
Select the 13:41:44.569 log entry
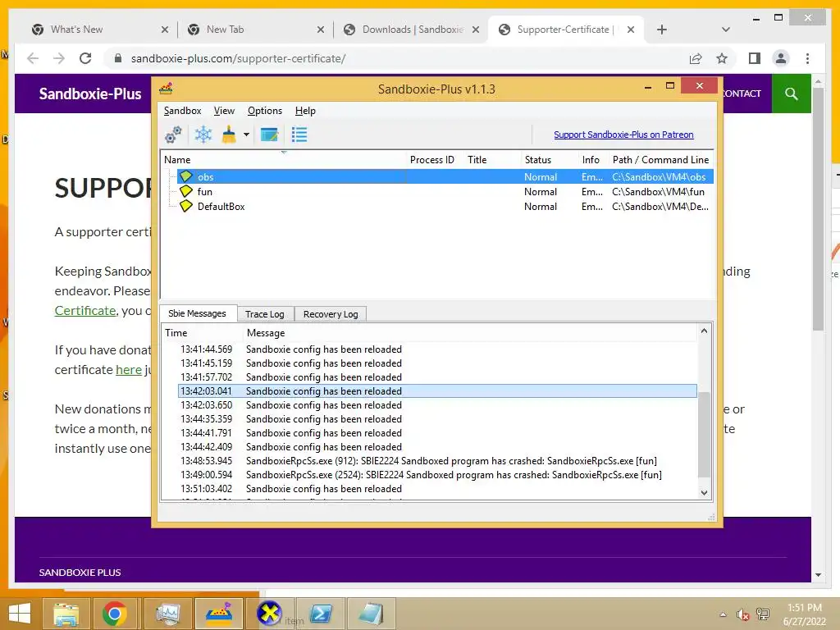pyautogui.click(x=438, y=349)
